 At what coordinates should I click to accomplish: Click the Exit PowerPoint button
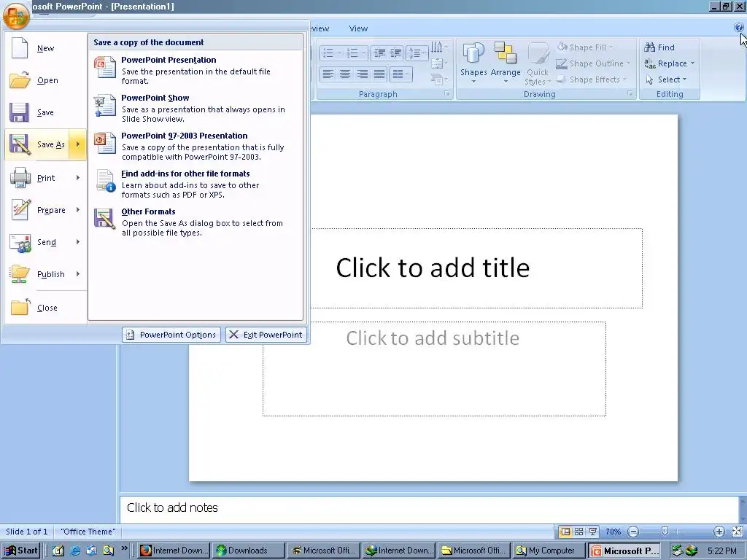(266, 335)
